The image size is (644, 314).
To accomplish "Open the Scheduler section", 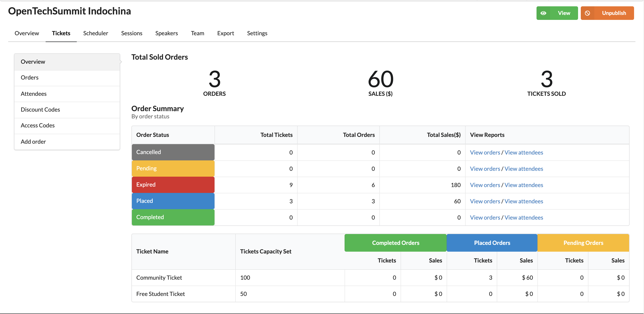I will [x=96, y=33].
